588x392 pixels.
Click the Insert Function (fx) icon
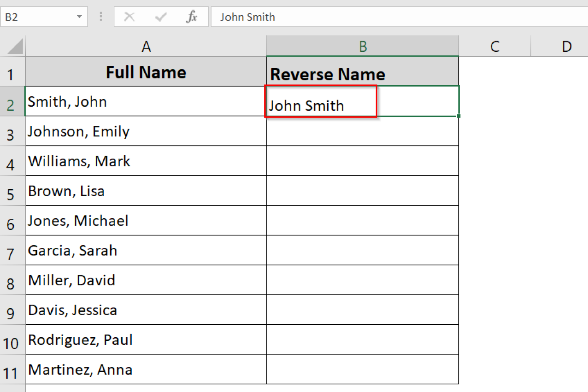coord(191,17)
